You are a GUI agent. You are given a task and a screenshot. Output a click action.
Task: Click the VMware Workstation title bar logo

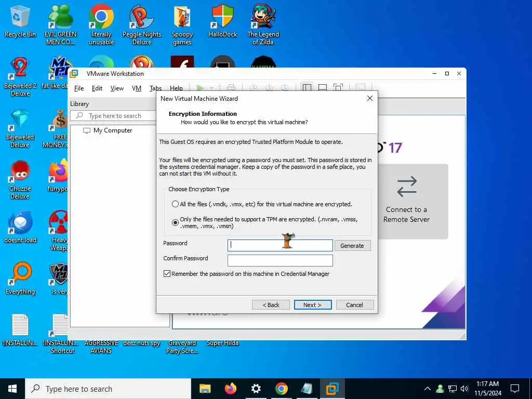74,74
